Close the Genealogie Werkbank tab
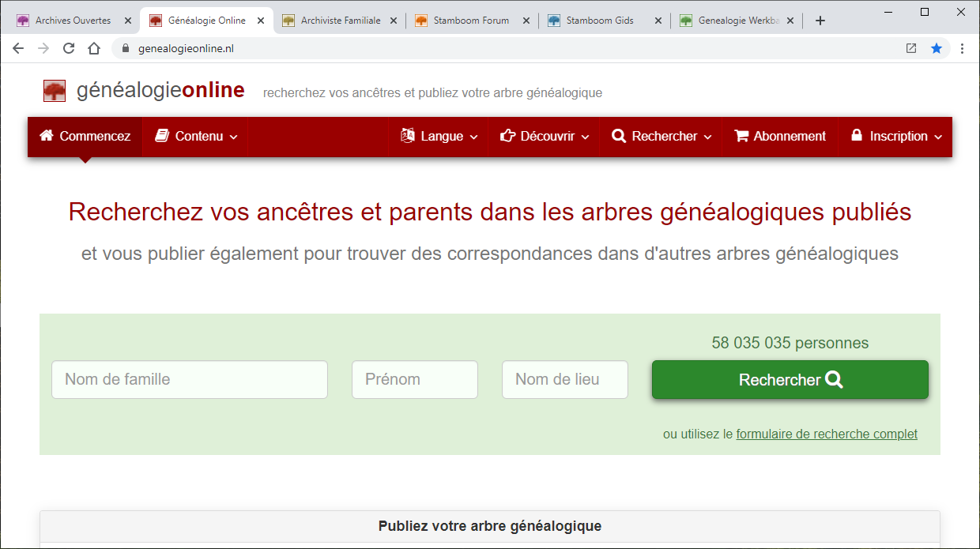This screenshot has width=980, height=549. coord(790,21)
